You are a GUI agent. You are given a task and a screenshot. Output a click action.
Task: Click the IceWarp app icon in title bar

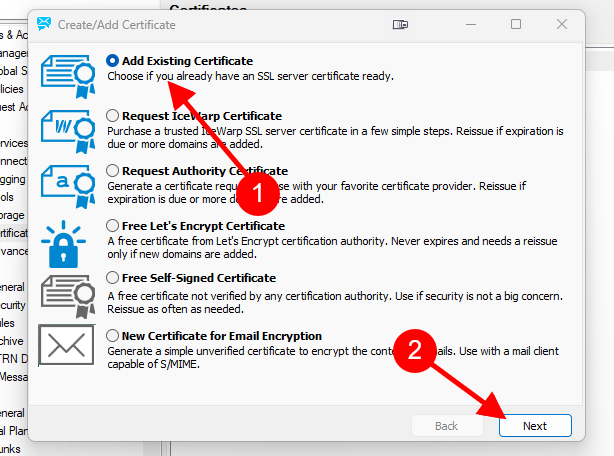pyautogui.click(x=44, y=24)
